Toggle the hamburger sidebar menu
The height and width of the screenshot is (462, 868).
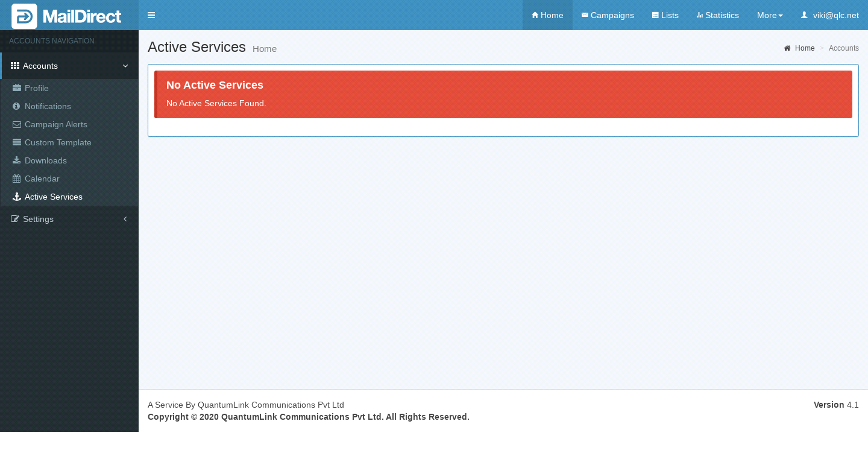click(x=151, y=15)
